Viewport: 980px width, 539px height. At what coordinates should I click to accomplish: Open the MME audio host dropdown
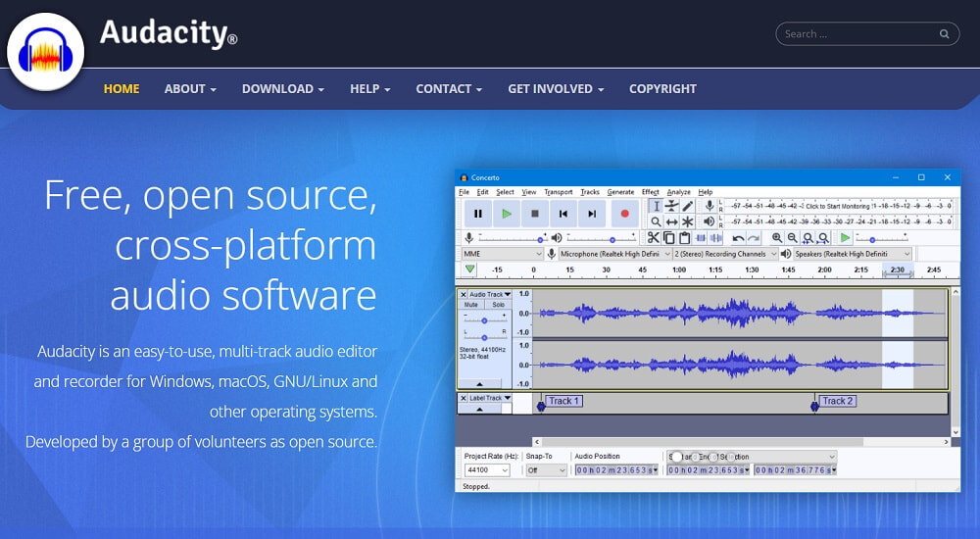pos(503,254)
